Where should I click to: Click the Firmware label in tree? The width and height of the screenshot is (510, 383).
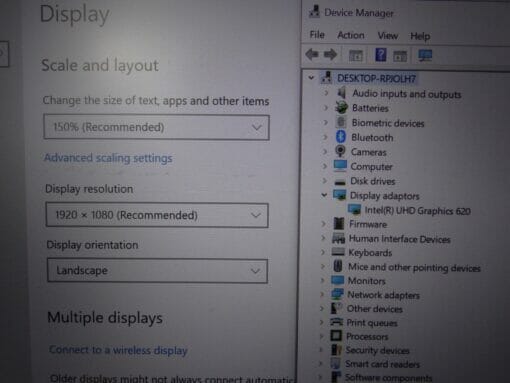368,224
